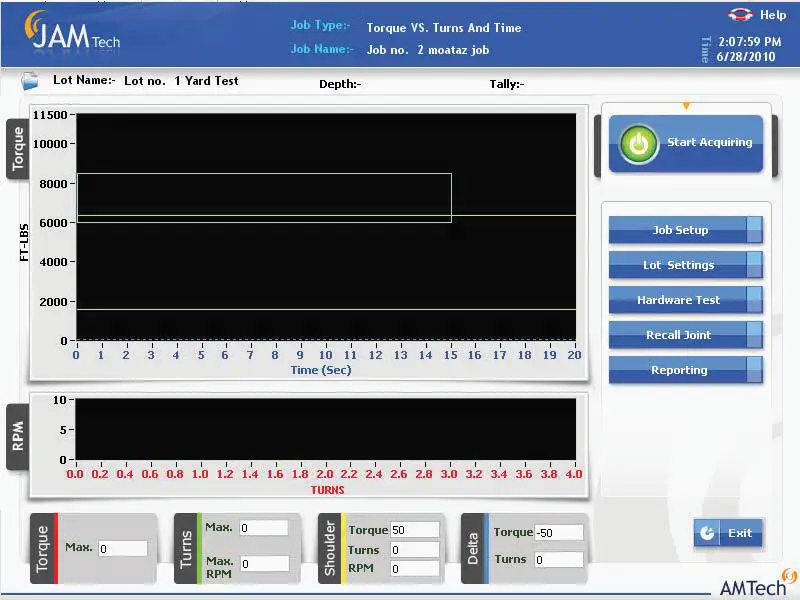Start Acquiring data

pos(686,144)
